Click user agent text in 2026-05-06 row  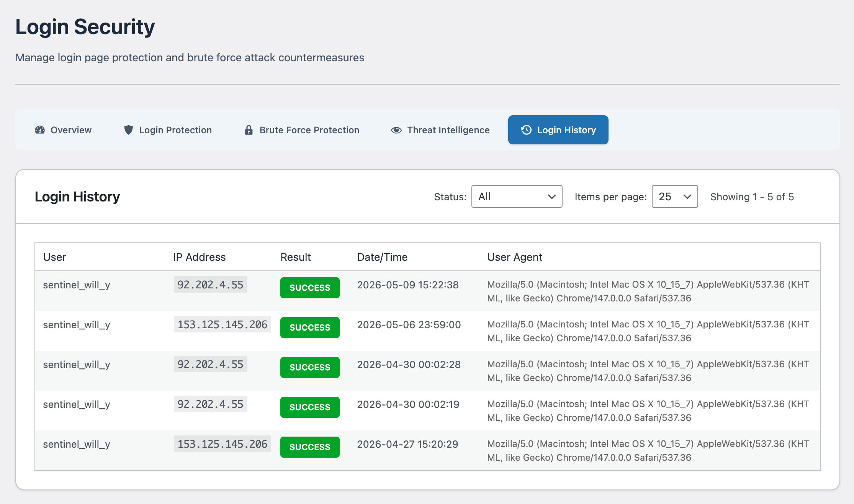coord(648,331)
